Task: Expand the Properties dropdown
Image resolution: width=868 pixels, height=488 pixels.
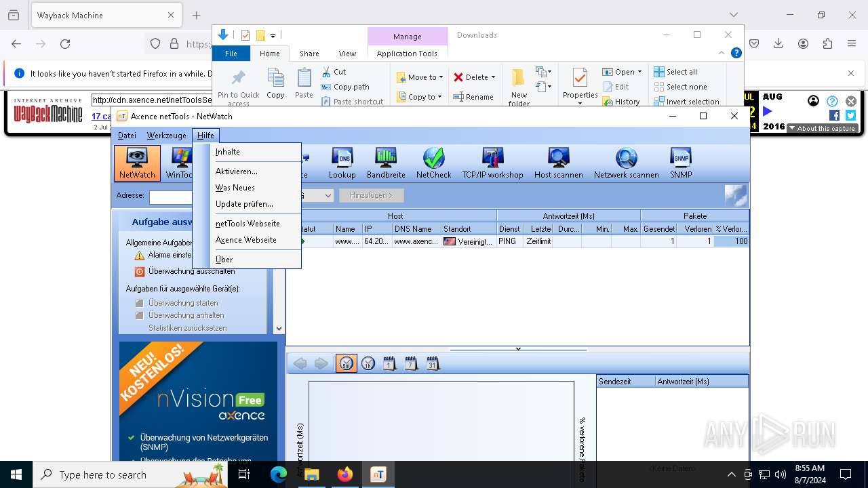Action: [x=580, y=103]
